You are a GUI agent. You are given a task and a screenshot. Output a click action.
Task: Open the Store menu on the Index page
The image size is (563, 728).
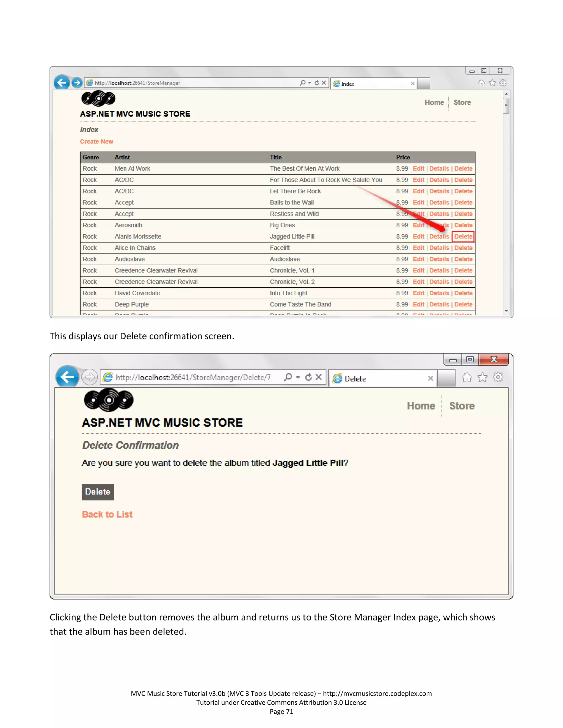(x=462, y=102)
